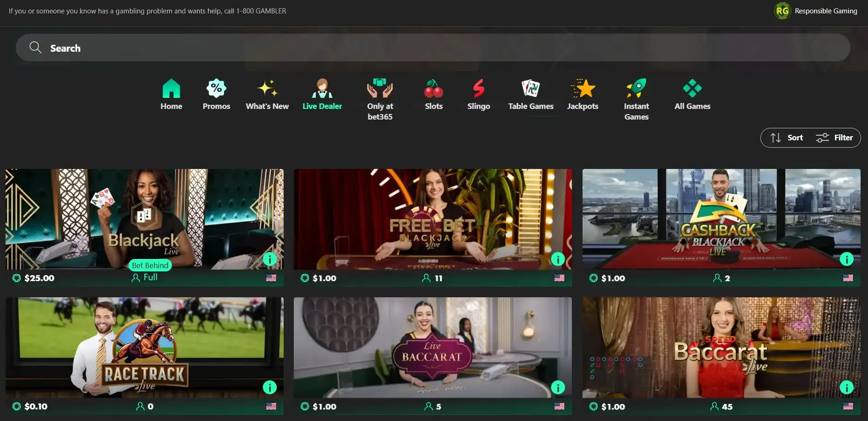Go to the Table Games tab
The height and width of the screenshot is (421, 868).
[x=531, y=95]
